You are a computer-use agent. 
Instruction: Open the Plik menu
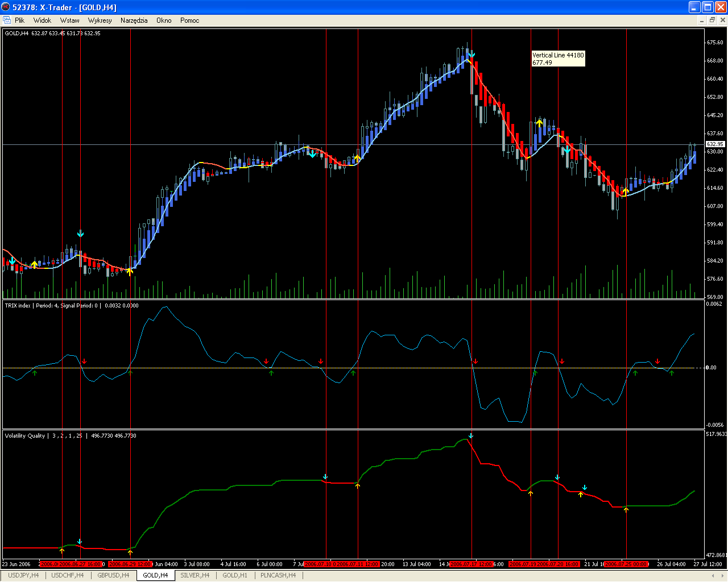pos(19,20)
